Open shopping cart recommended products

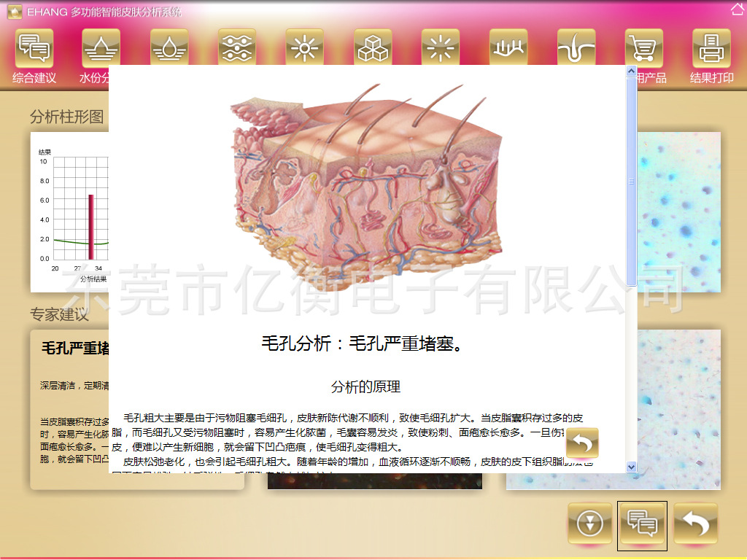coord(644,48)
